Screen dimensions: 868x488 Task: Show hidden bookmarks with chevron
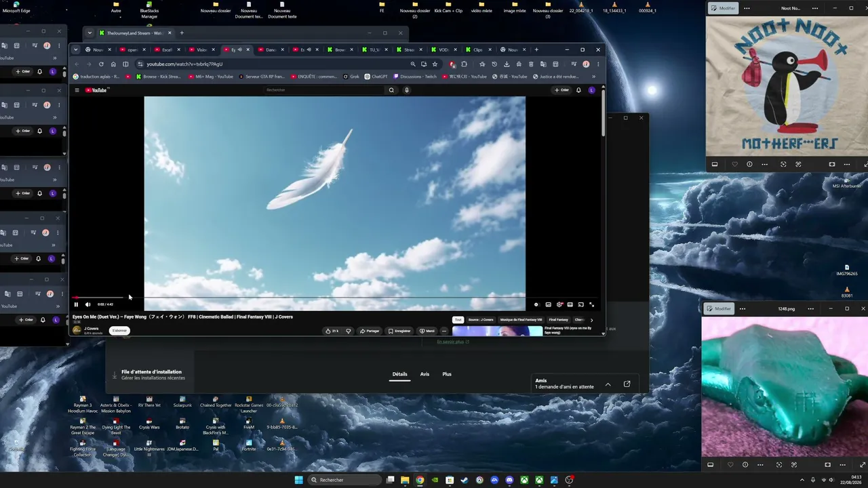pos(593,77)
